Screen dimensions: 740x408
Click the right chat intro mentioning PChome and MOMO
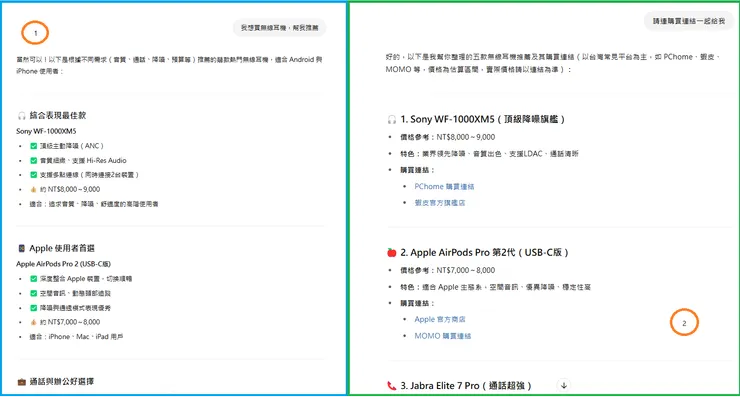(x=553, y=63)
